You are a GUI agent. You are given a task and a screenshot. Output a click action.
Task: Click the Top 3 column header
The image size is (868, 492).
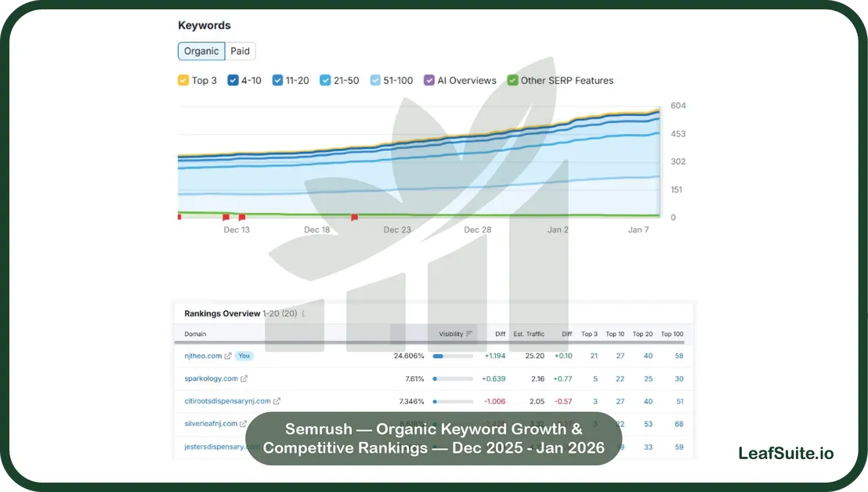(590, 334)
